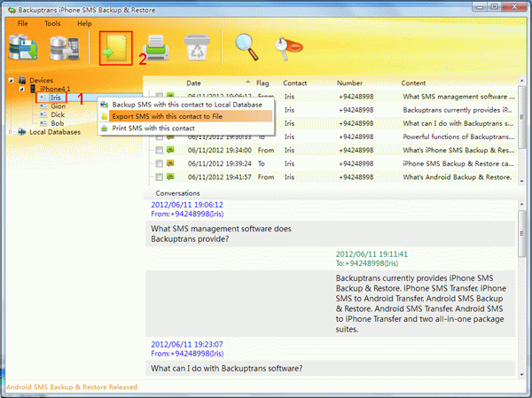The width and height of the screenshot is (532, 398).
Task: Sort by the Flag column header
Action: coord(262,83)
